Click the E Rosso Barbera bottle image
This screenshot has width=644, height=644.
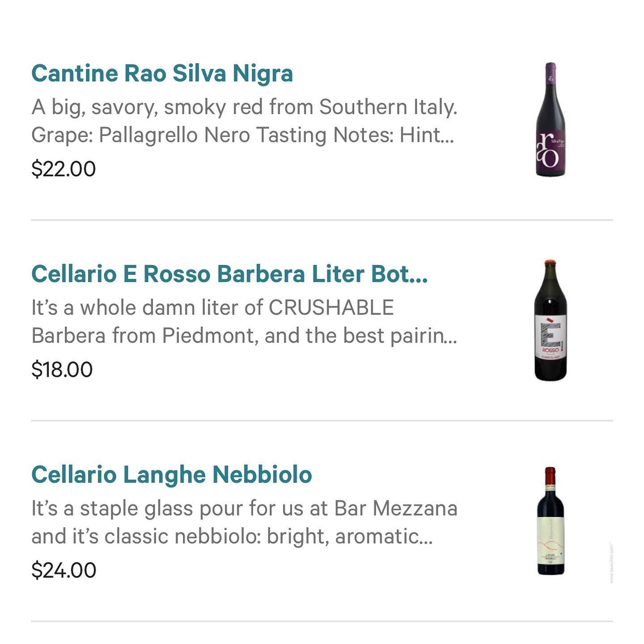click(550, 320)
